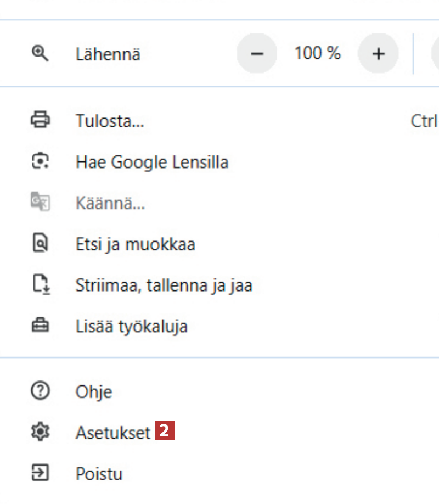Click the Poistu exit icon
This screenshot has width=439, height=504.
(x=40, y=473)
